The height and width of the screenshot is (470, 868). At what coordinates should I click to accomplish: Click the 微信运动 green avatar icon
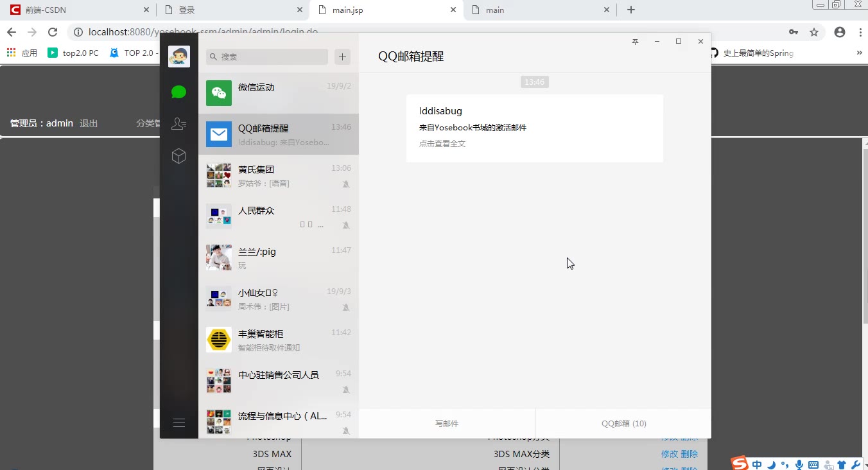coord(219,93)
